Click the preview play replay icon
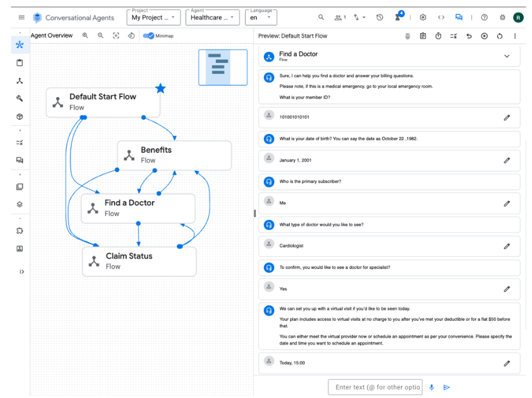Image resolution: width=532 pixels, height=398 pixels. [484, 36]
